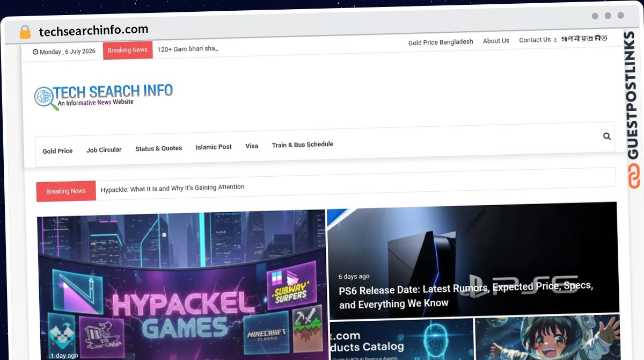Click the date 'Monday, 6 July 2026'
The width and height of the screenshot is (644, 360).
(68, 52)
